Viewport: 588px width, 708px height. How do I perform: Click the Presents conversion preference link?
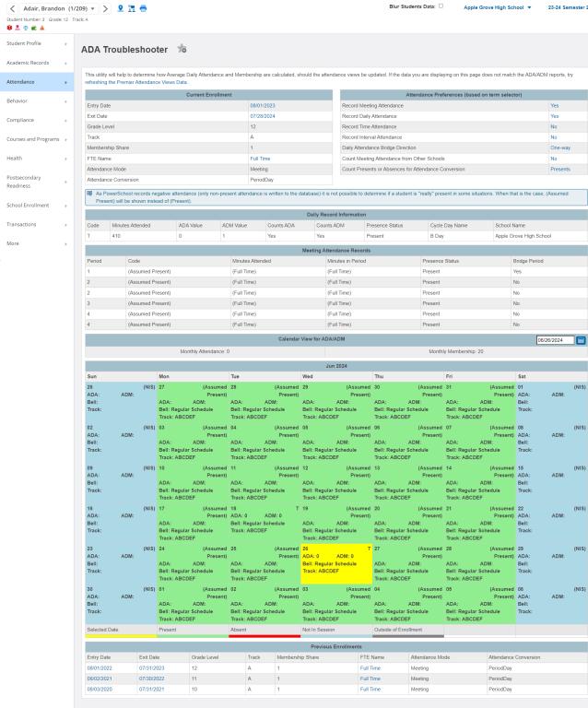tap(560, 169)
